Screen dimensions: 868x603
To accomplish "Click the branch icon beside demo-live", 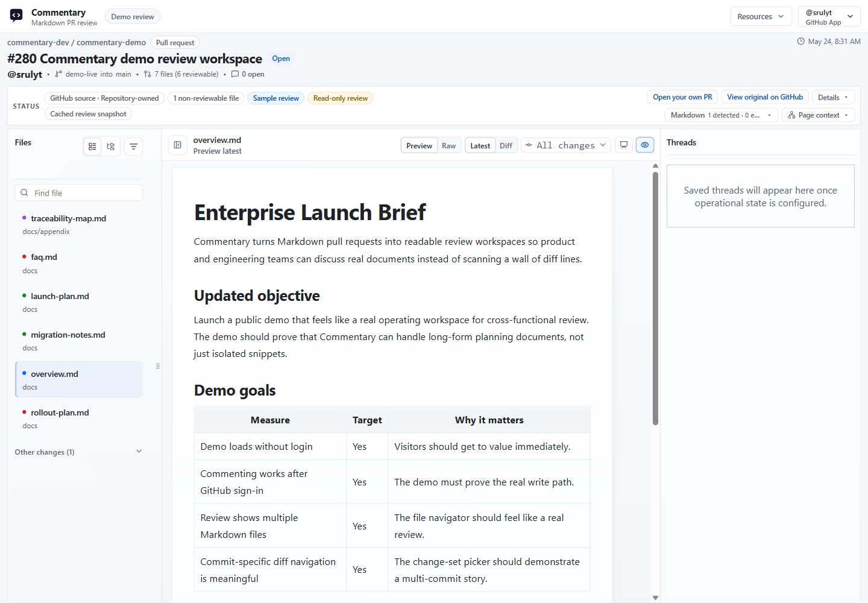I will 58,74.
